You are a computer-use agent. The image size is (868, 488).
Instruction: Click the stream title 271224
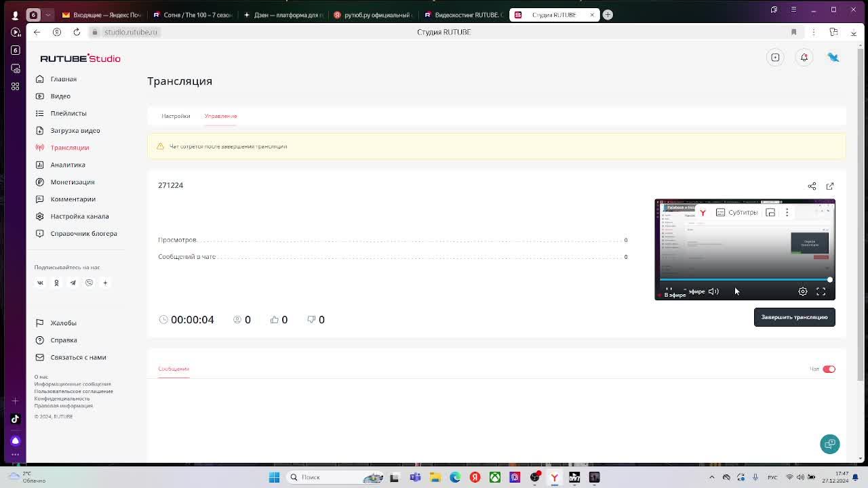point(170,185)
